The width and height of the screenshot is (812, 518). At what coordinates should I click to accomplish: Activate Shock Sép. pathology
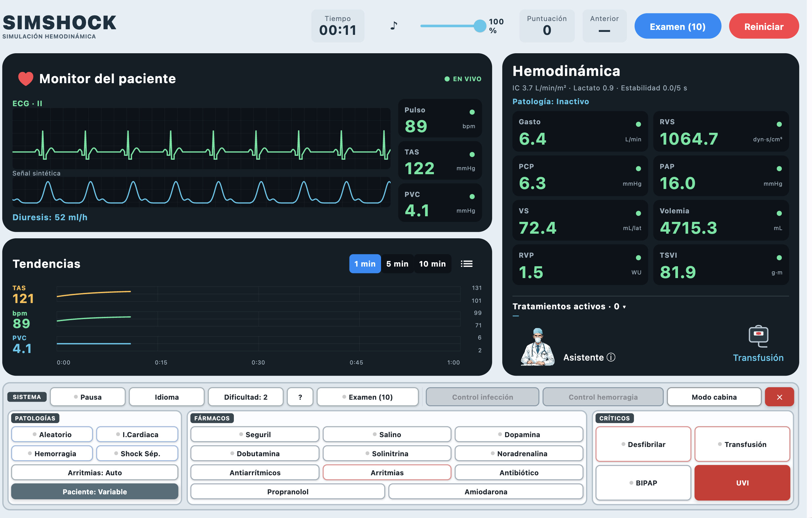pyautogui.click(x=137, y=453)
